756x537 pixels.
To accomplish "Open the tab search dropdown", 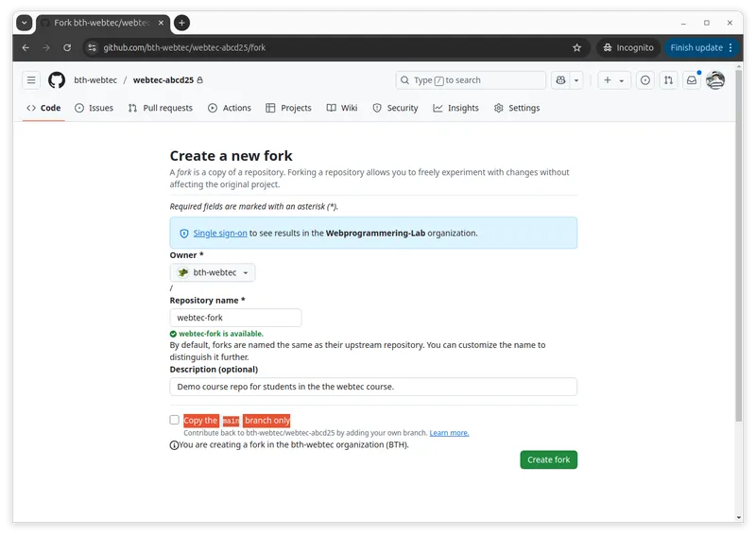I will point(25,23).
